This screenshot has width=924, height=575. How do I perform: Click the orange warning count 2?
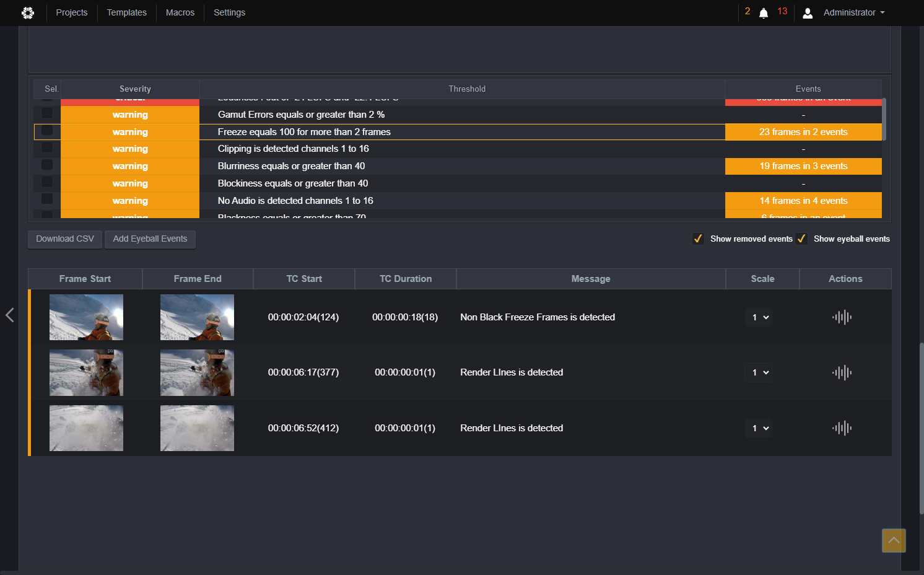tap(747, 11)
